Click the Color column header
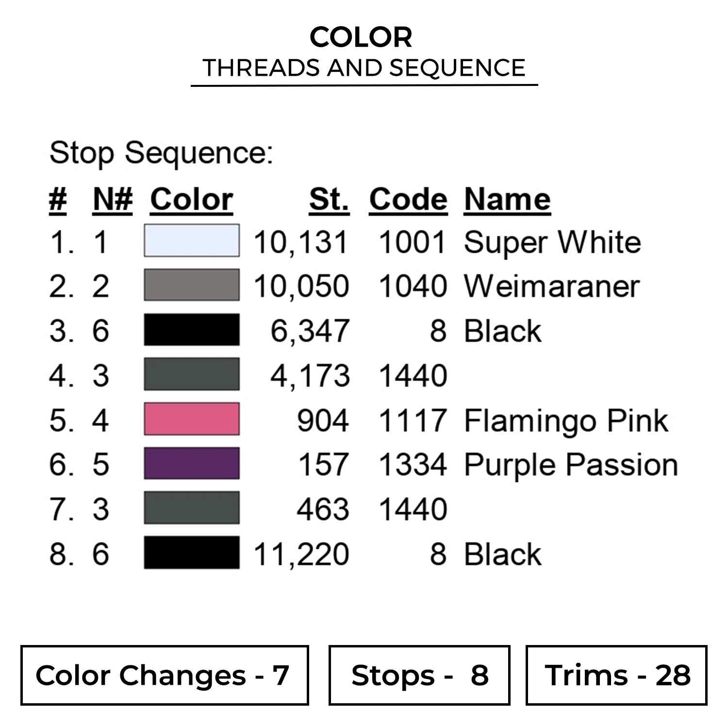The height and width of the screenshot is (728, 728). [192, 199]
